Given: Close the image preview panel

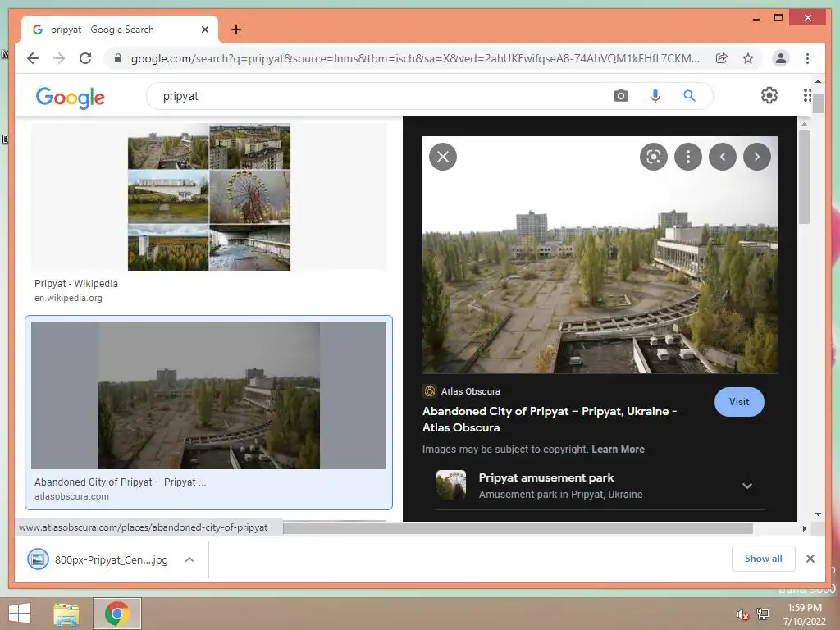Looking at the screenshot, I should (x=443, y=157).
